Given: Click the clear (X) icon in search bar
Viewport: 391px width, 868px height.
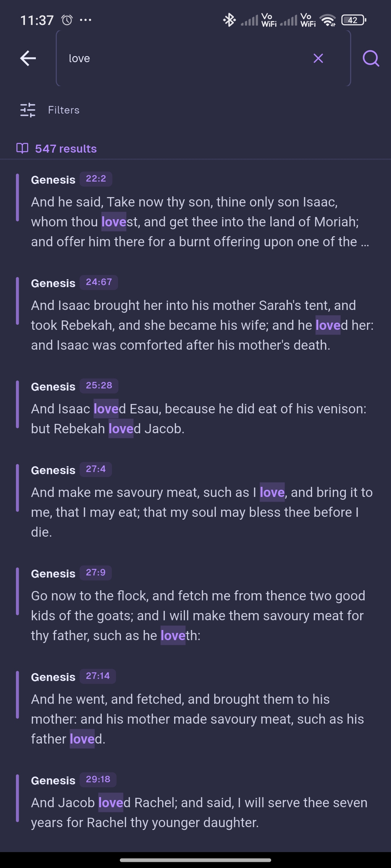Looking at the screenshot, I should click(x=318, y=58).
